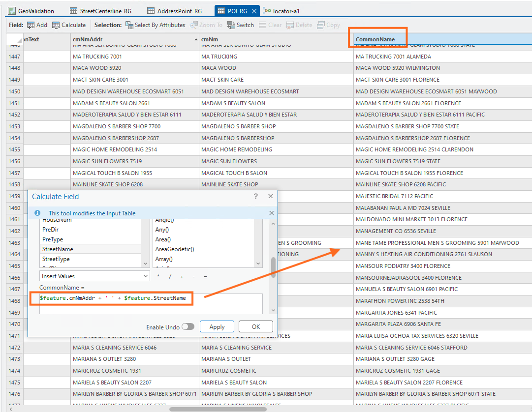Switch to the GeoValidation map tab
Viewport: 532px width, 412px height.
pyautogui.click(x=31, y=11)
